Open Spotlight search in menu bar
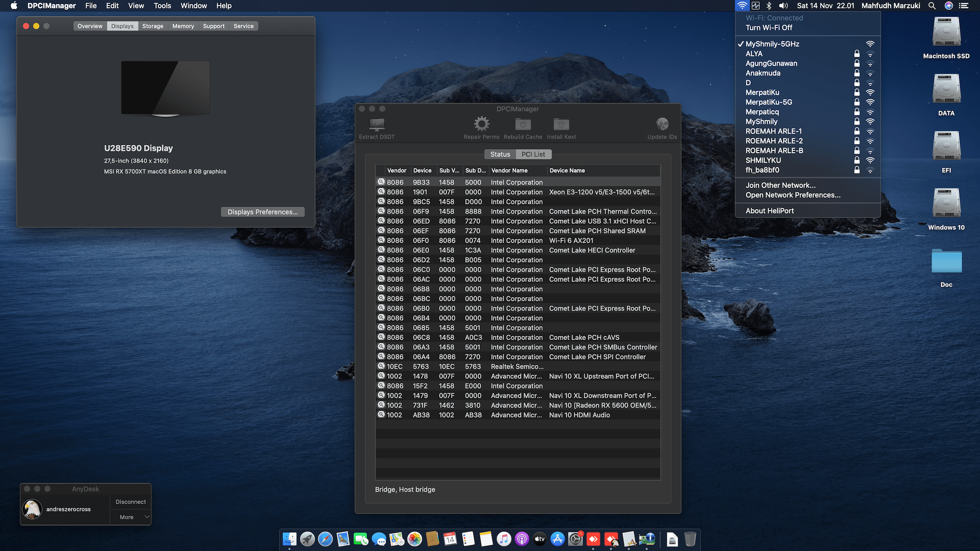This screenshot has height=551, width=980. 932,6
